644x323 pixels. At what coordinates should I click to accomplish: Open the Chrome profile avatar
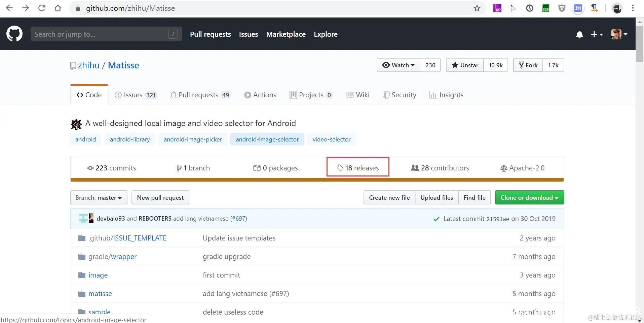[617, 8]
